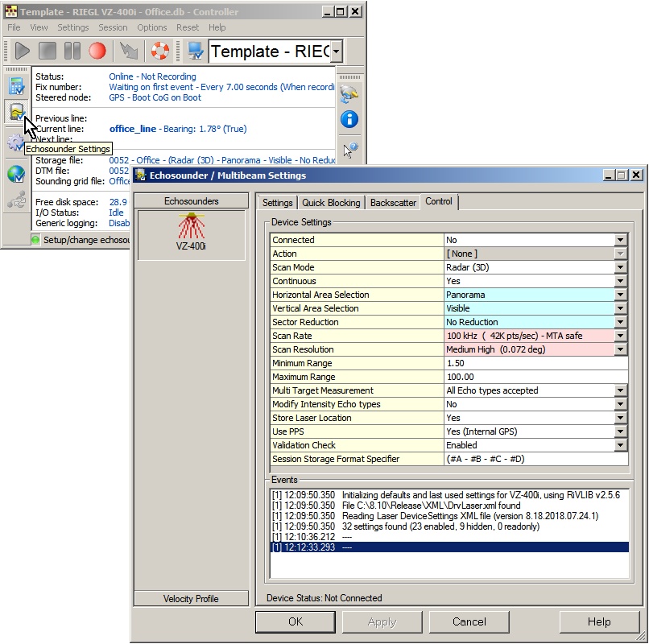Click the Pause button in the controller toolbar
This screenshot has height=644, width=649.
tap(72, 52)
